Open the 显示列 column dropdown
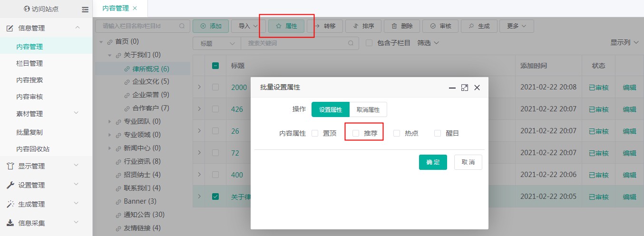 (x=626, y=43)
